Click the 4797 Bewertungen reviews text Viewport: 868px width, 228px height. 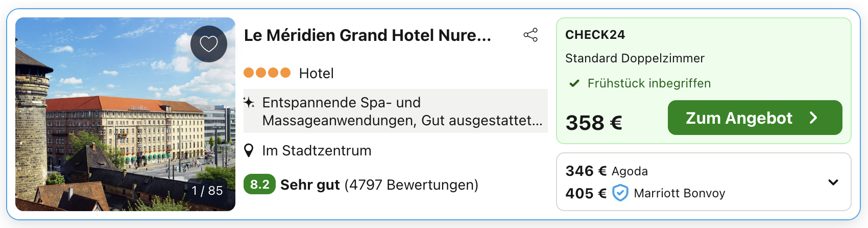(411, 185)
